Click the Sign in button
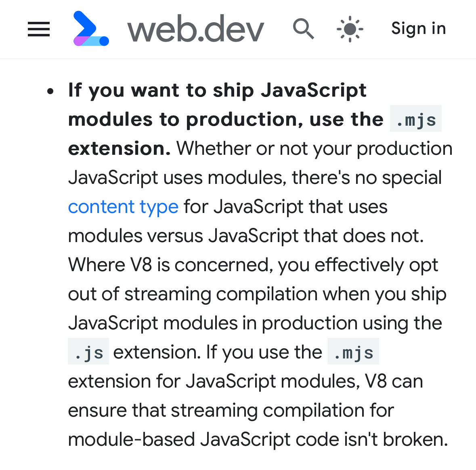476x470 pixels. tap(419, 29)
